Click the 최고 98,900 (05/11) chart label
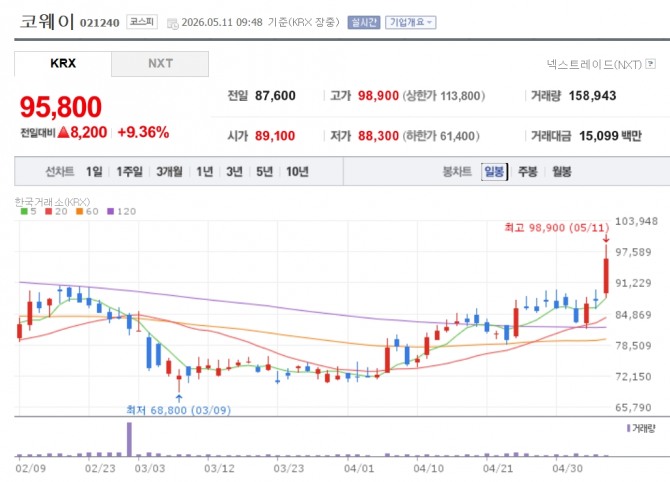 (556, 228)
